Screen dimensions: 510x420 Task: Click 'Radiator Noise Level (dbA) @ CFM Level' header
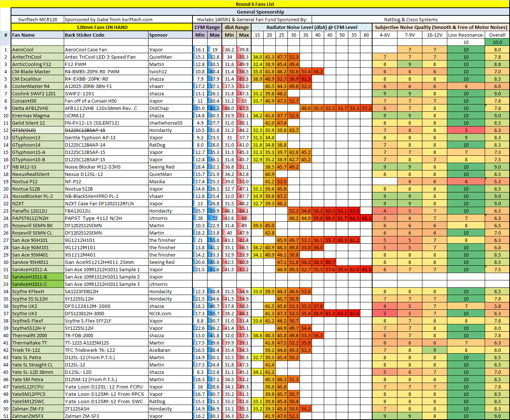tap(312, 27)
